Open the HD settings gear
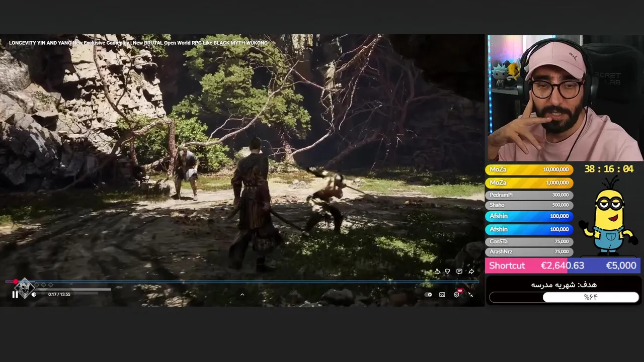This screenshot has width=644, height=362. pos(456,294)
